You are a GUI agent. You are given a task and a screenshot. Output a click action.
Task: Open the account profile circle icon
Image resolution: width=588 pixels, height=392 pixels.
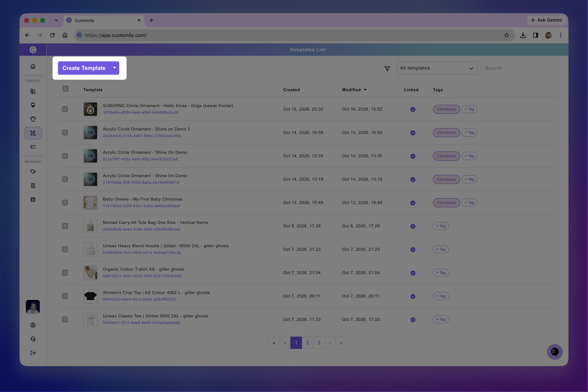[x=33, y=325]
